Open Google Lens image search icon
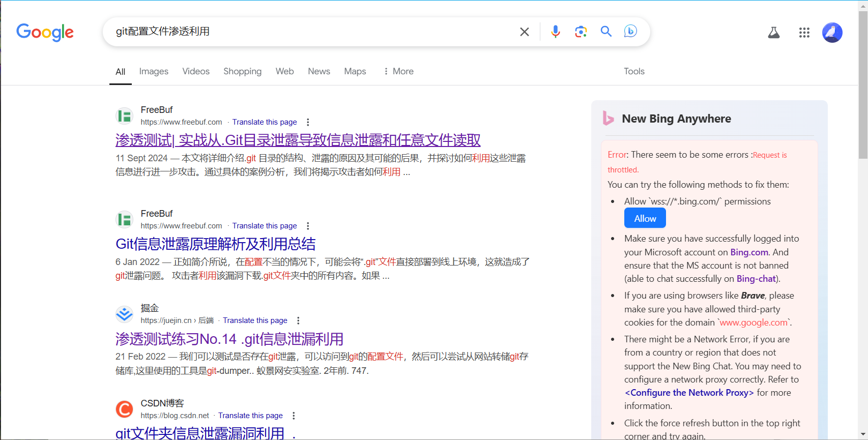Screen dimensions: 868x440 point(581,32)
